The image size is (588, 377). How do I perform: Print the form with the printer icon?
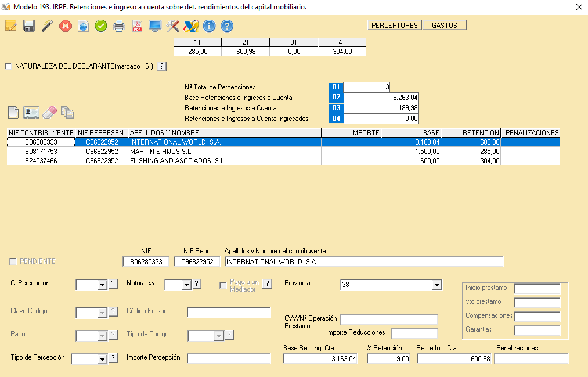pyautogui.click(x=119, y=26)
